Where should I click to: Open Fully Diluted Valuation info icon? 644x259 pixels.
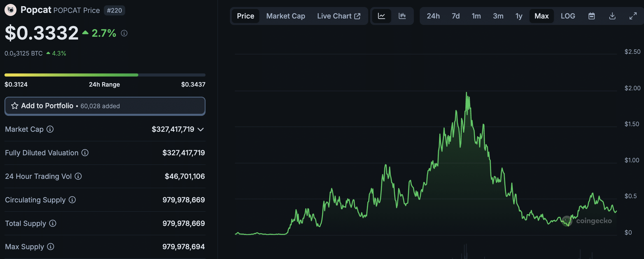click(85, 153)
